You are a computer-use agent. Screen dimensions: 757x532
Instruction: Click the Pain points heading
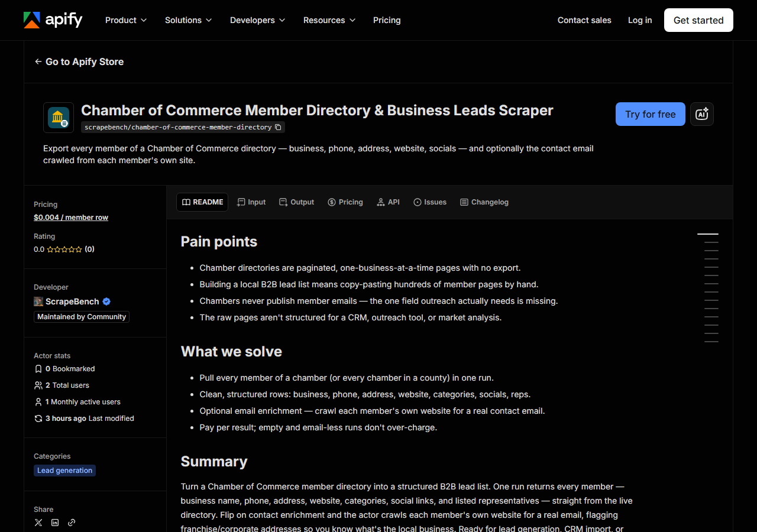click(219, 242)
